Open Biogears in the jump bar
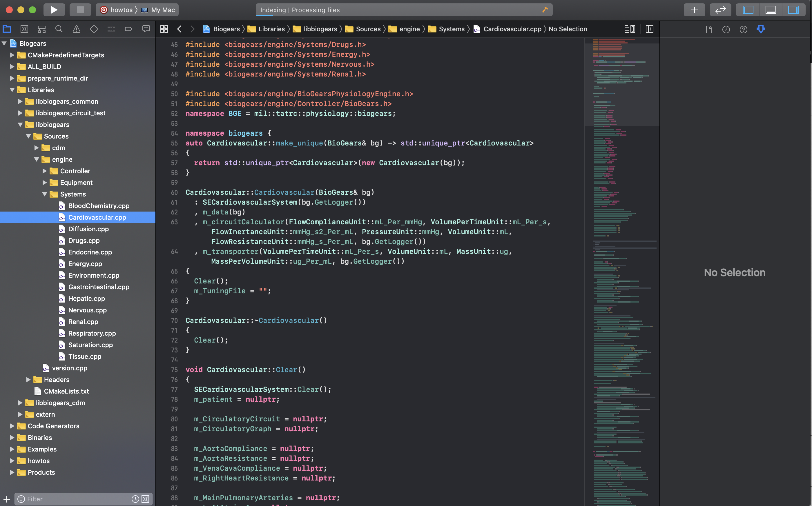This screenshot has width=812, height=506. click(x=222, y=29)
